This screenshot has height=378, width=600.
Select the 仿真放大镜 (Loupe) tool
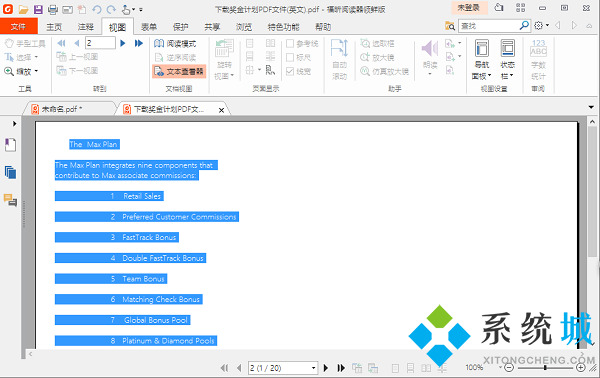tap(385, 71)
